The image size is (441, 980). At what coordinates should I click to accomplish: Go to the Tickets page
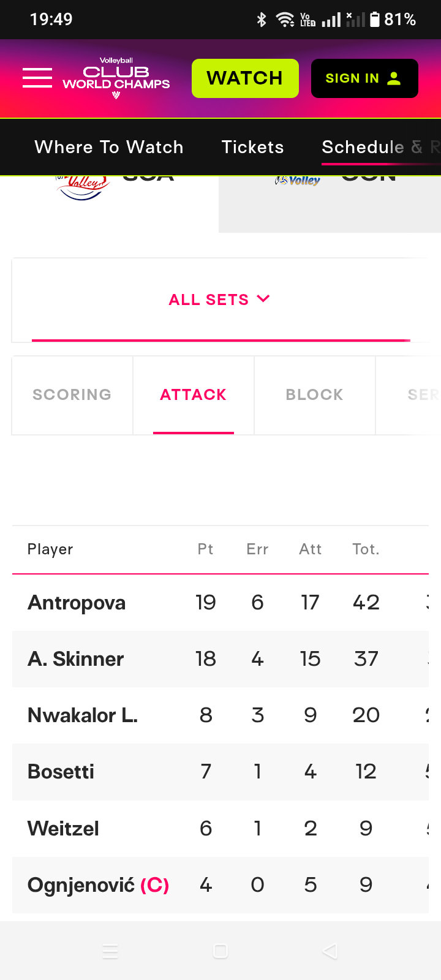253,147
